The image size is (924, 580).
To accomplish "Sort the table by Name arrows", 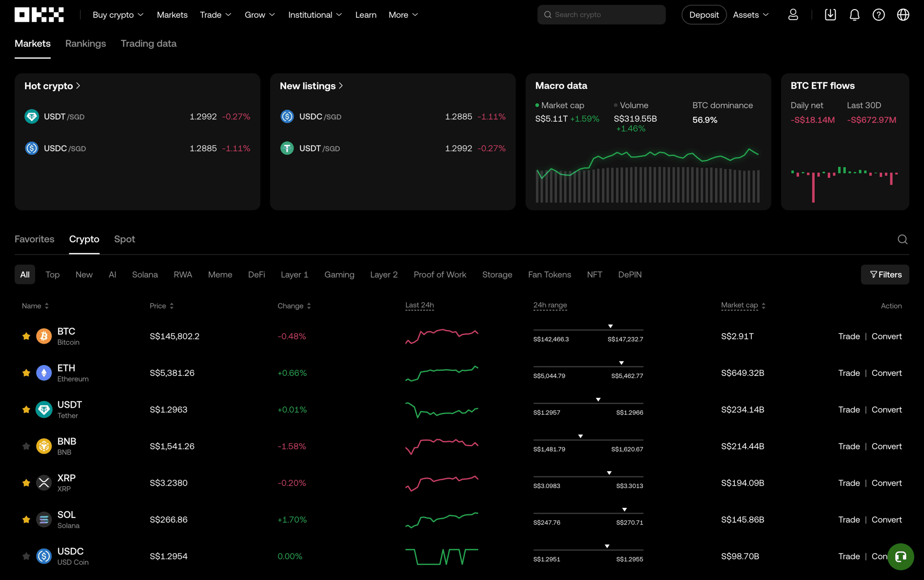I will pyautogui.click(x=47, y=306).
